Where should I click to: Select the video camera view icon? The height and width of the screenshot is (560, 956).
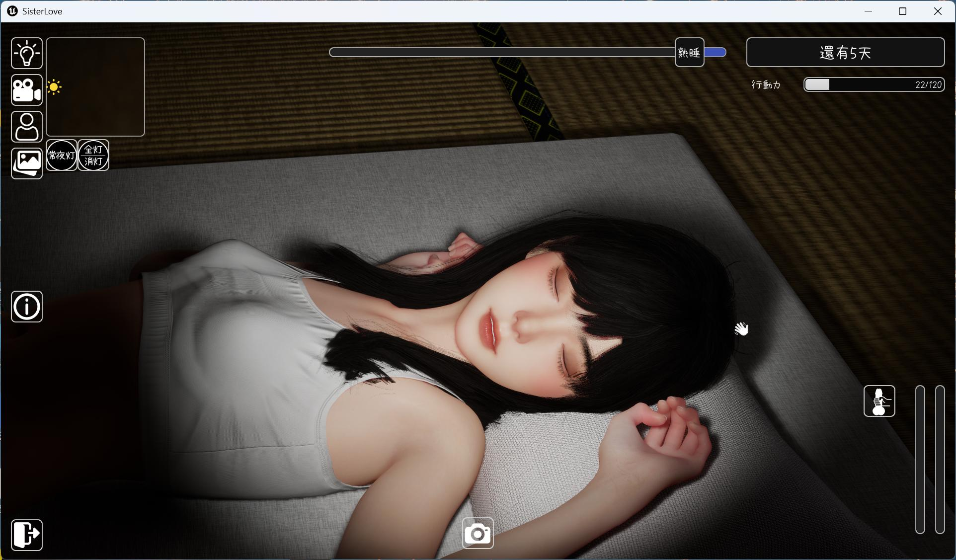coord(26,90)
